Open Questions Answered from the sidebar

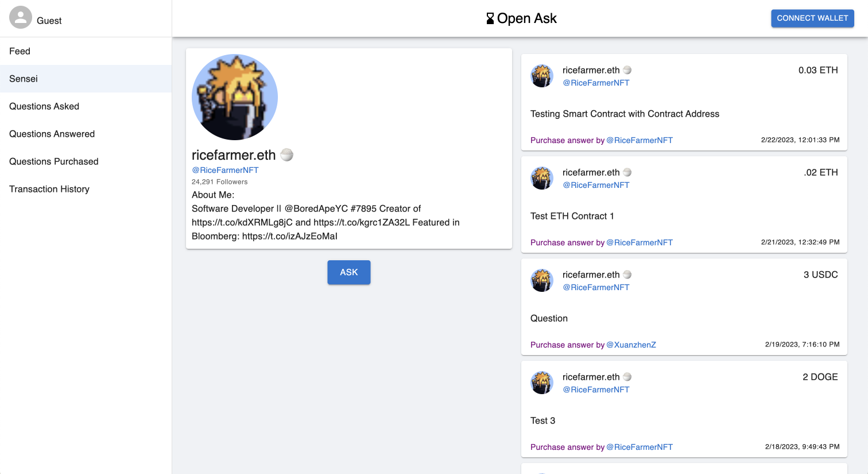tap(52, 134)
